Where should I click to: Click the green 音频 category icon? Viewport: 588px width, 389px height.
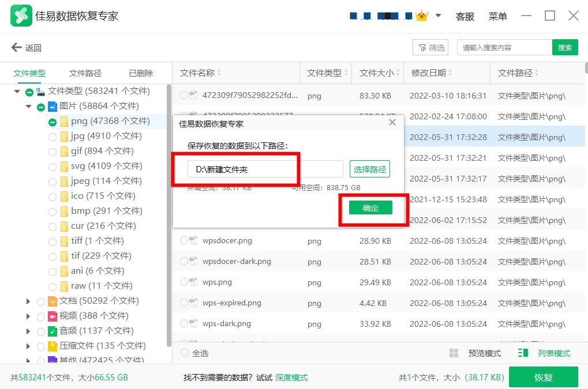click(x=53, y=331)
